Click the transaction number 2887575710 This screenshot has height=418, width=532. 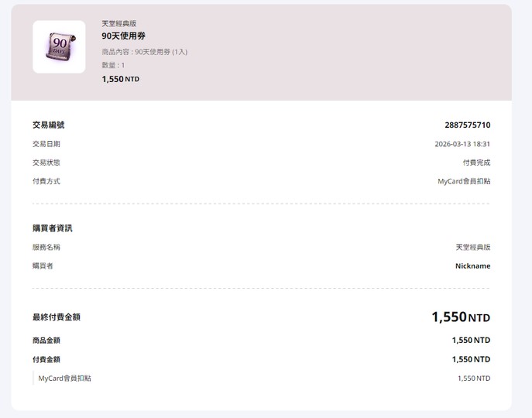pyautogui.click(x=467, y=125)
